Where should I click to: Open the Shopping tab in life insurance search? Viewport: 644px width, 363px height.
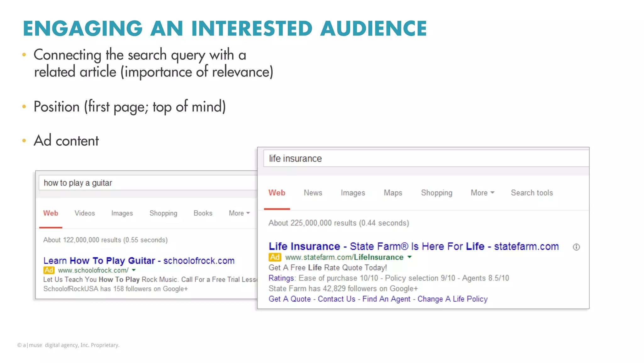click(x=436, y=193)
